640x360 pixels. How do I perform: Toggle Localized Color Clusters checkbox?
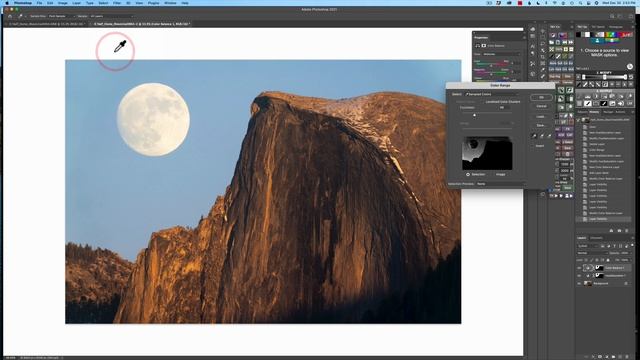pos(483,102)
